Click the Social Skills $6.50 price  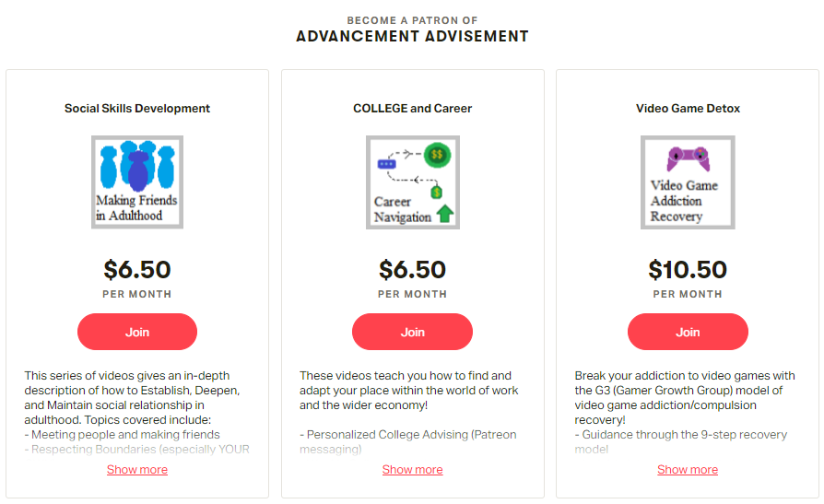137,270
